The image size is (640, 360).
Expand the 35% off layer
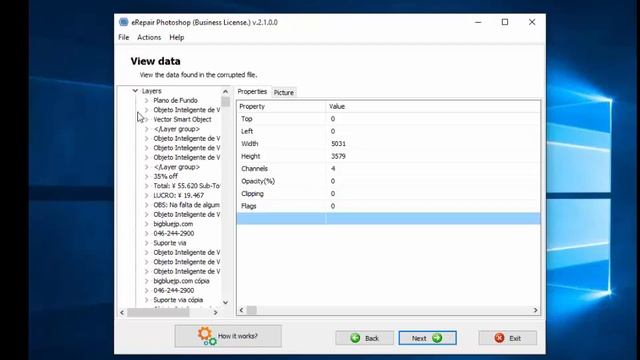click(147, 176)
